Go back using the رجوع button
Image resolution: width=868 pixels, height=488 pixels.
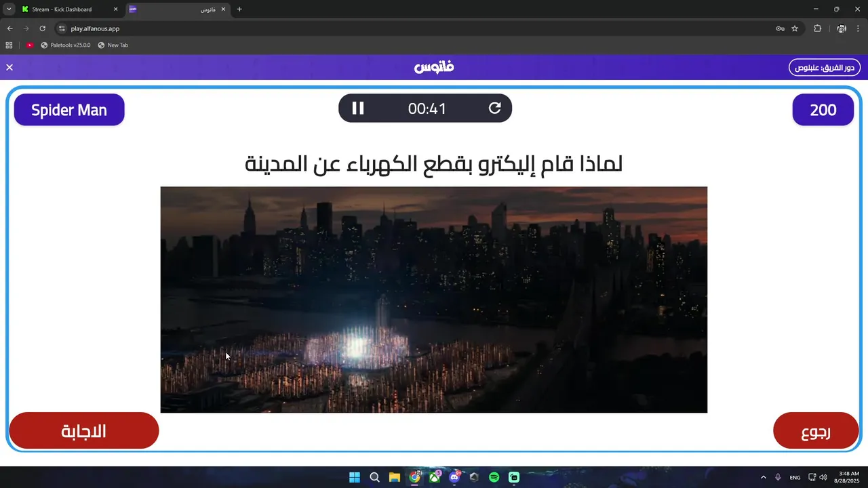click(x=816, y=431)
